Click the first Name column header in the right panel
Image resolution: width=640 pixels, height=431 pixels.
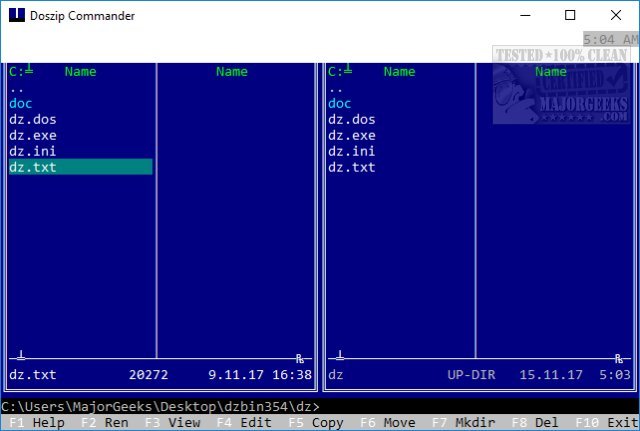click(x=400, y=72)
